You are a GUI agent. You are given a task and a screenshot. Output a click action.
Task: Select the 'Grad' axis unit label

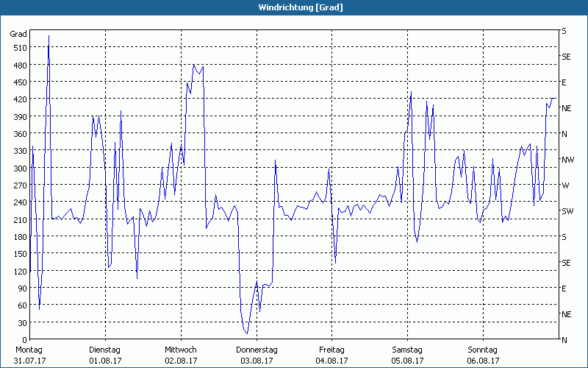tap(18, 34)
